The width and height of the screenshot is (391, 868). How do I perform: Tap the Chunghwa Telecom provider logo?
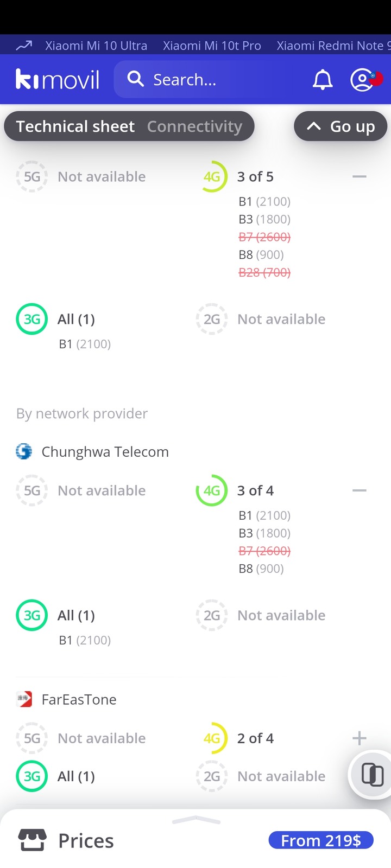(24, 451)
